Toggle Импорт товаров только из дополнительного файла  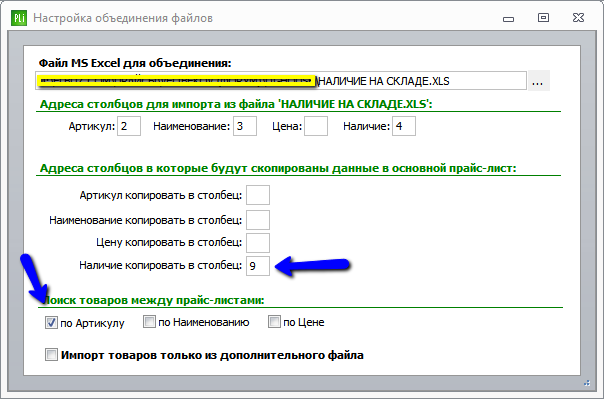pos(51,354)
